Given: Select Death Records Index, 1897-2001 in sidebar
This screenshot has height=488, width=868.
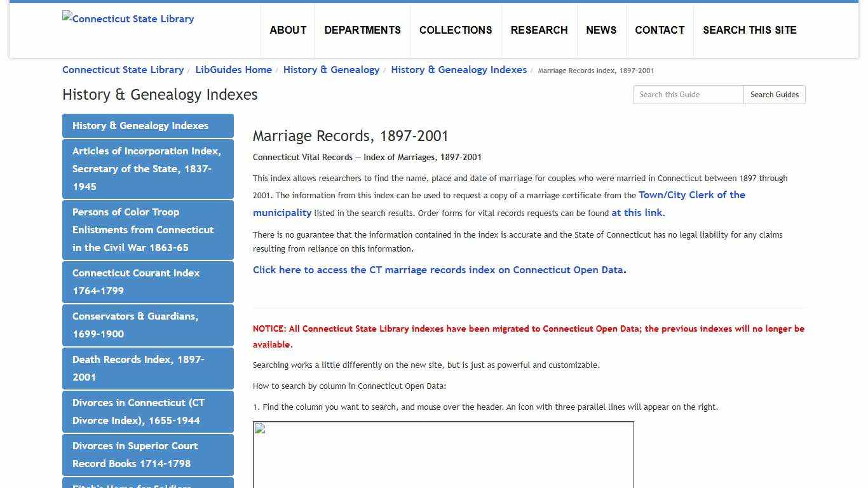Looking at the screenshot, I should coord(139,368).
